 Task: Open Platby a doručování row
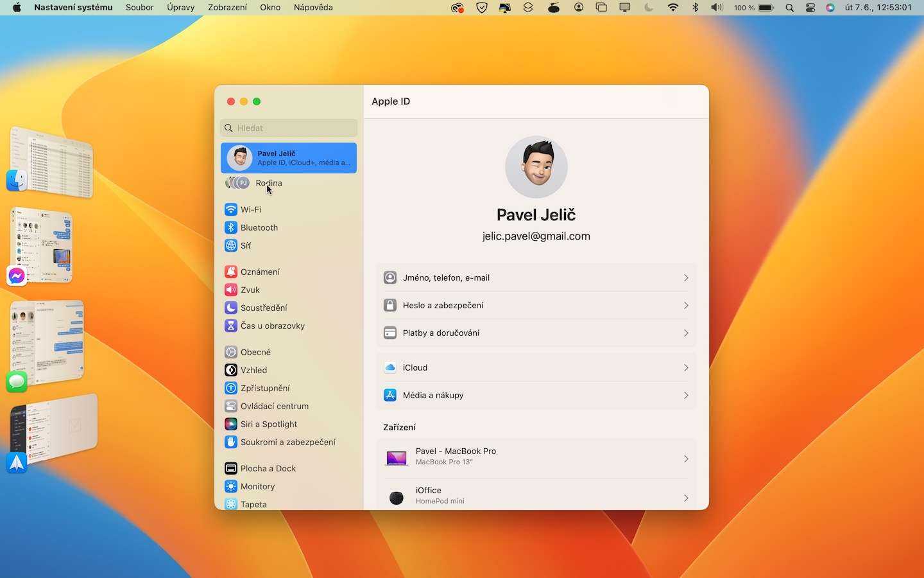pos(536,333)
